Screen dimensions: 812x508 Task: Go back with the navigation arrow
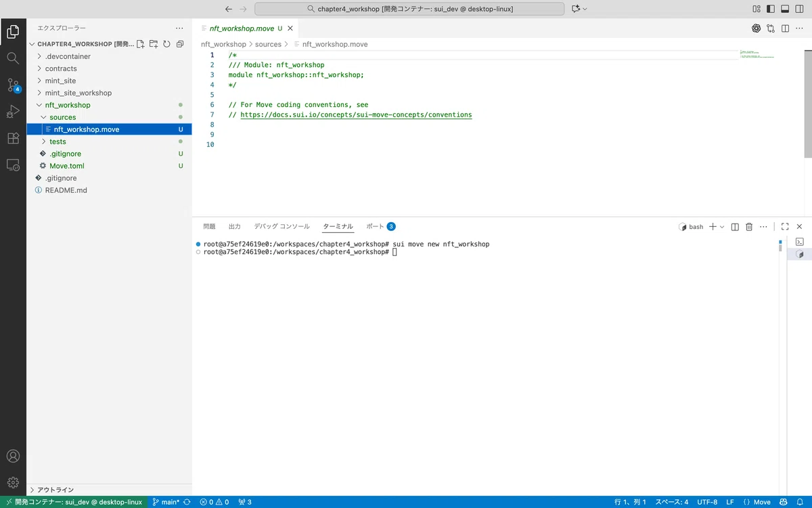click(x=229, y=9)
